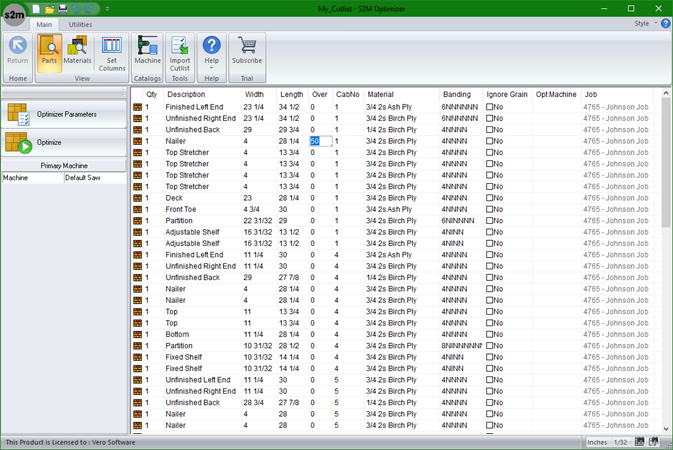Click the part icon for Unfinished Back 28 3/4 row
673x450 pixels.
[x=137, y=403]
